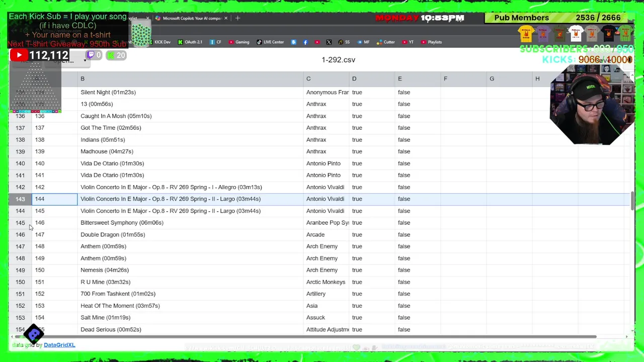Select the "Nemesis (04m26s)" cell

coord(190,270)
